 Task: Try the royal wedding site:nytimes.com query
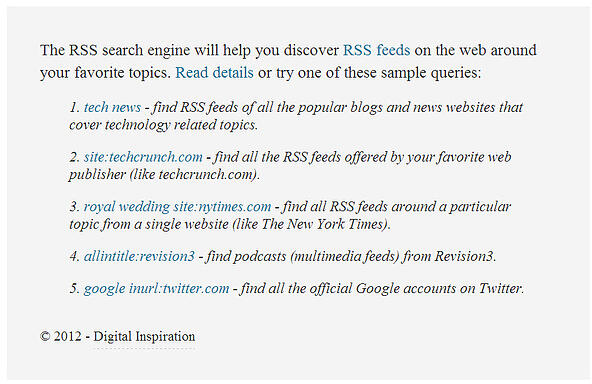[x=177, y=207]
